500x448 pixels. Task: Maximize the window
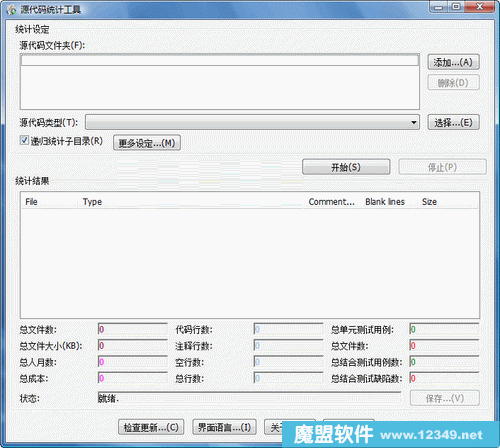point(456,7)
